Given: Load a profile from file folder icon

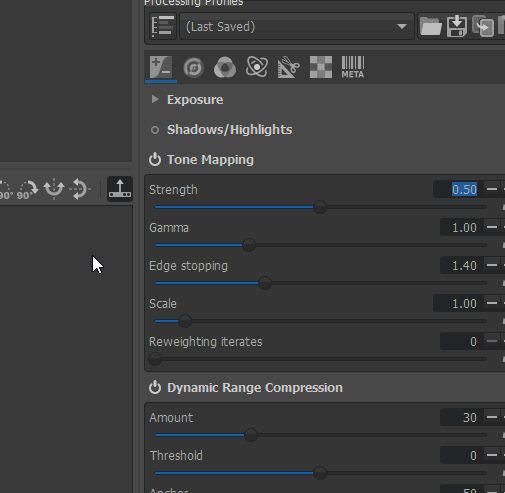Looking at the screenshot, I should click(431, 26).
